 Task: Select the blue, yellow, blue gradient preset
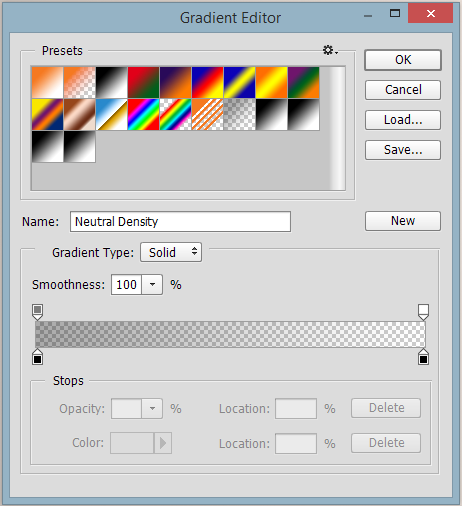click(239, 82)
